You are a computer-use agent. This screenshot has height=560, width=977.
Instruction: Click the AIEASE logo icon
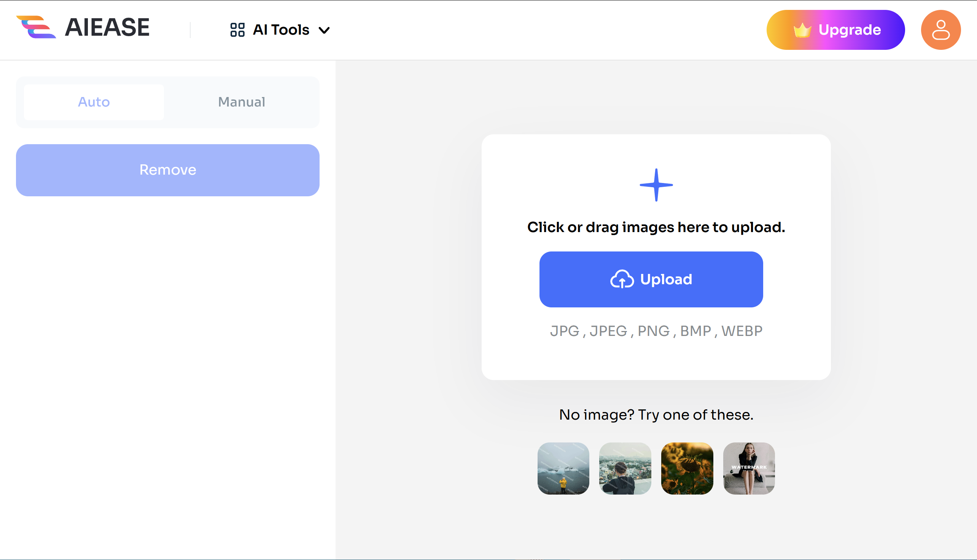(36, 27)
